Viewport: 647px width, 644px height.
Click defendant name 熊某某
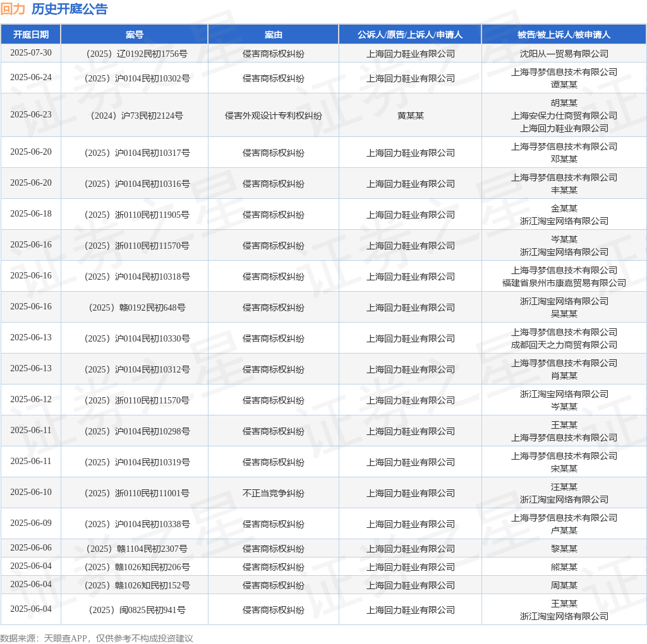(x=564, y=567)
